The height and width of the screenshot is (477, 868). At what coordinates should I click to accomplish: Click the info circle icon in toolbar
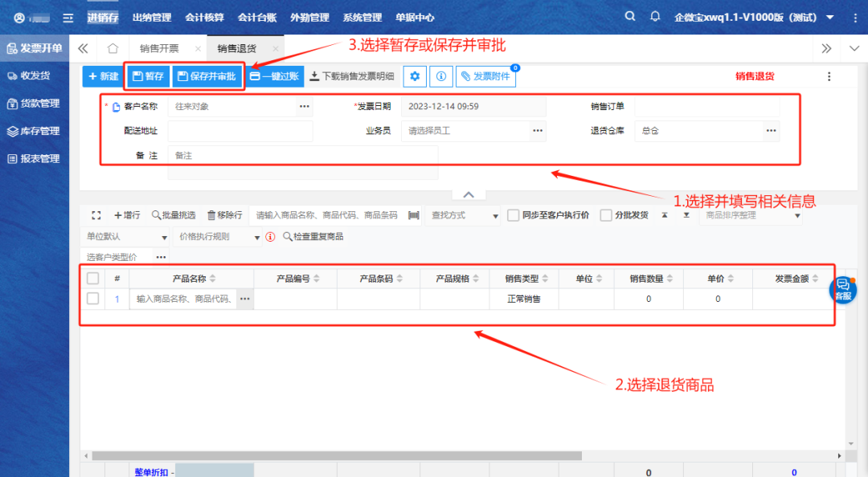[440, 76]
